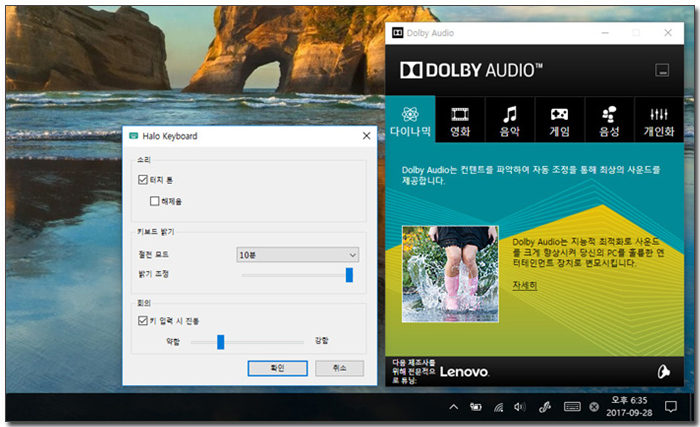Toggle the Touch tone (터치 톤) checkbox
Viewport: 700px width, 427px height.
pos(143,180)
